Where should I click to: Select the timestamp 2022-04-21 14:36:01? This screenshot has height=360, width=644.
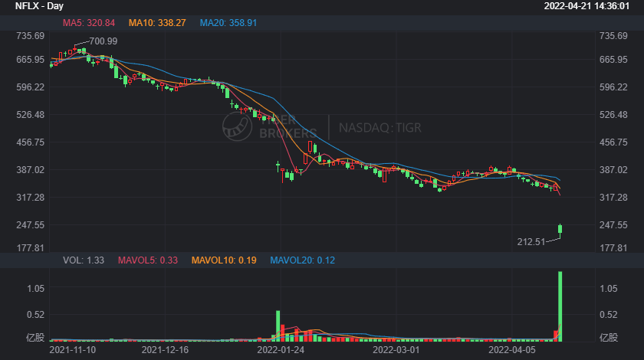(586, 6)
